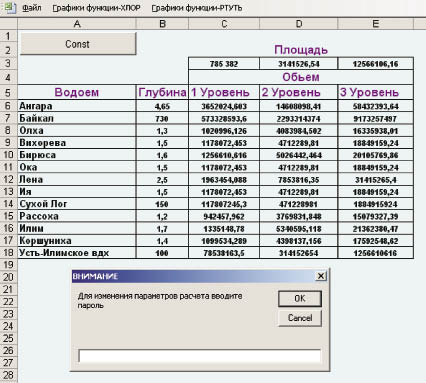Select area cell 3141526,54
426x383 pixels.
coord(299,64)
